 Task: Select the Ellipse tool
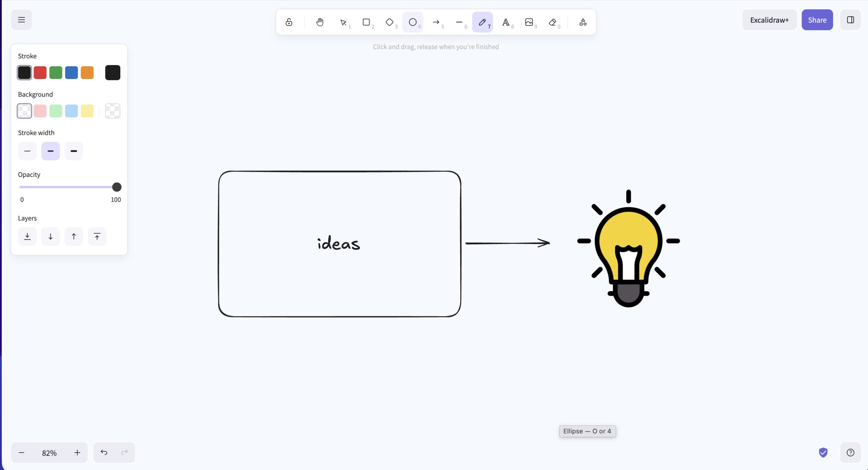point(413,22)
